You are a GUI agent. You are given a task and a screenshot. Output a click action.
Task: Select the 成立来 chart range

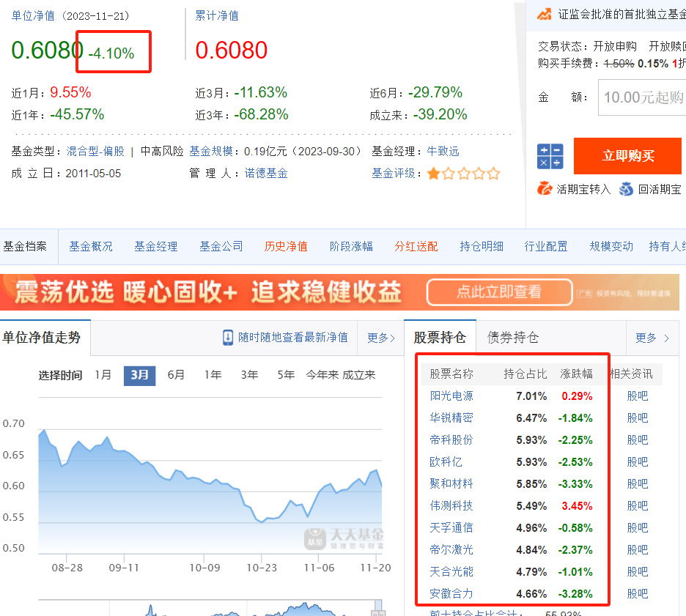tap(358, 375)
